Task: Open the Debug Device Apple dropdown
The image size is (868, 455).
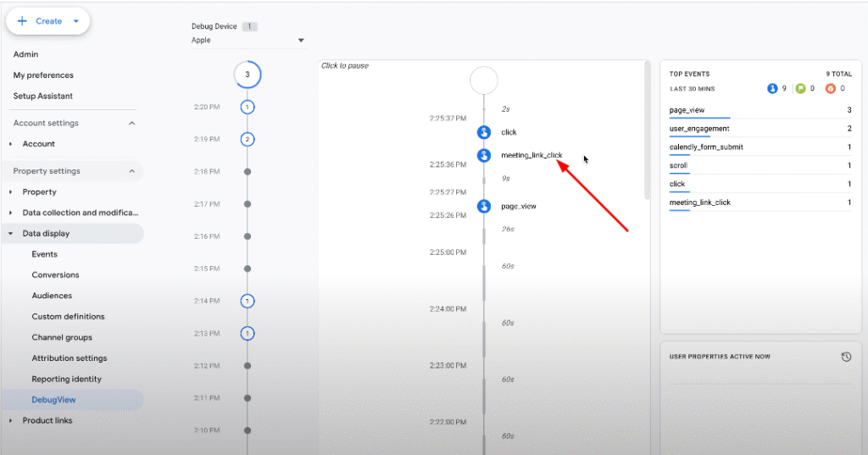Action: pos(248,41)
